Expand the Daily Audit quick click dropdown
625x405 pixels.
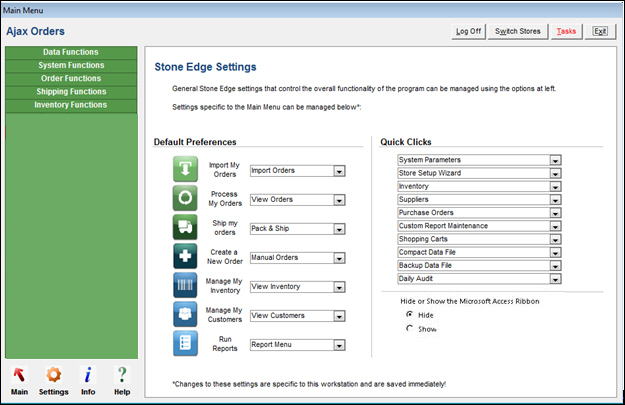555,279
